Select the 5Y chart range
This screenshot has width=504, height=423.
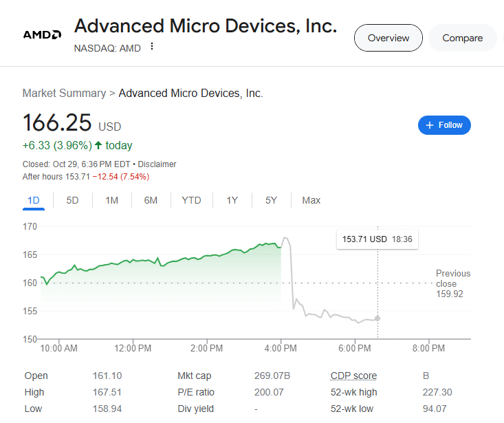(x=271, y=201)
